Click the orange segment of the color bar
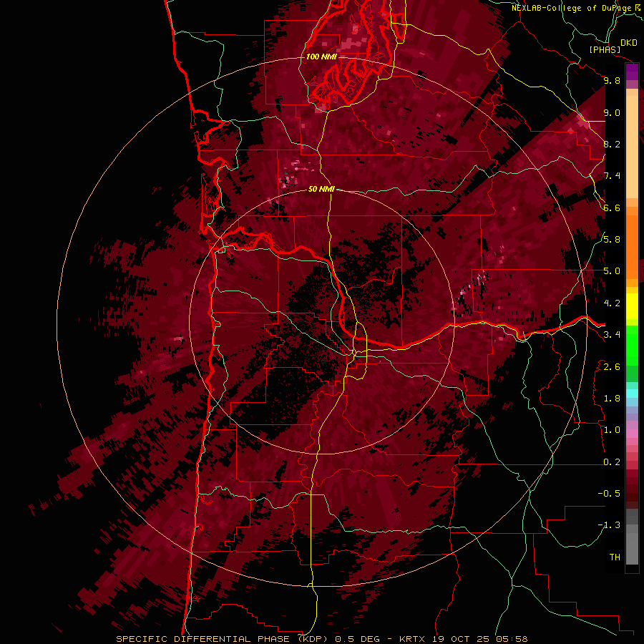The image size is (644, 644). point(632,246)
